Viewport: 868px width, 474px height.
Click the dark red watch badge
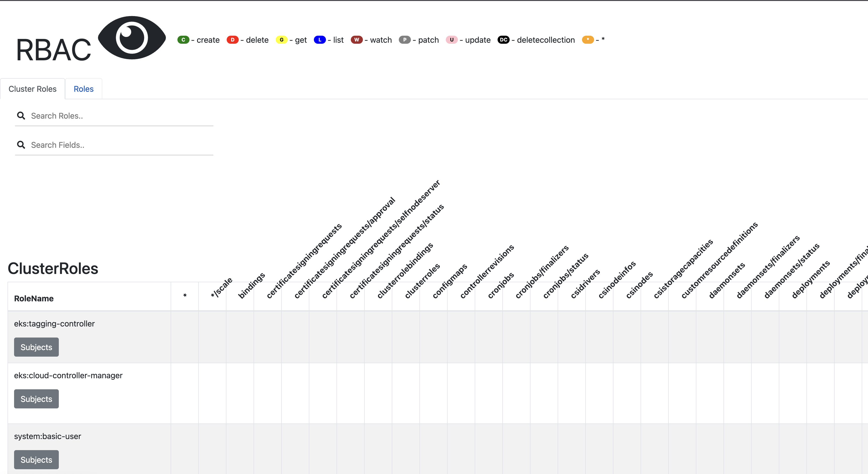[x=357, y=40]
